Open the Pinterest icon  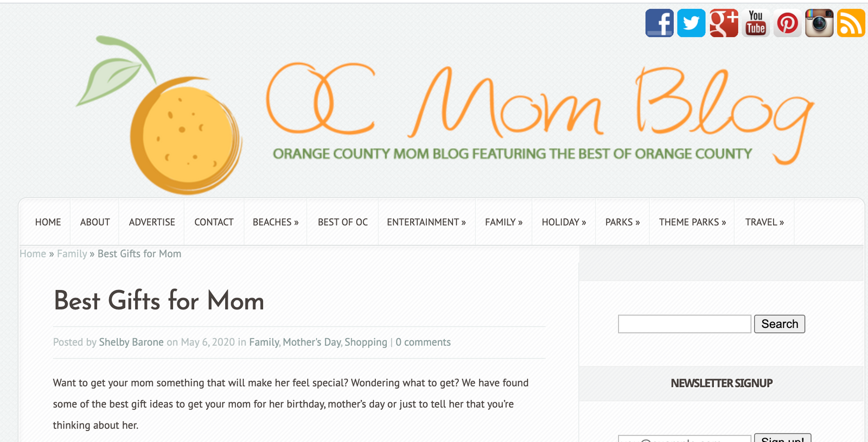[x=787, y=23]
